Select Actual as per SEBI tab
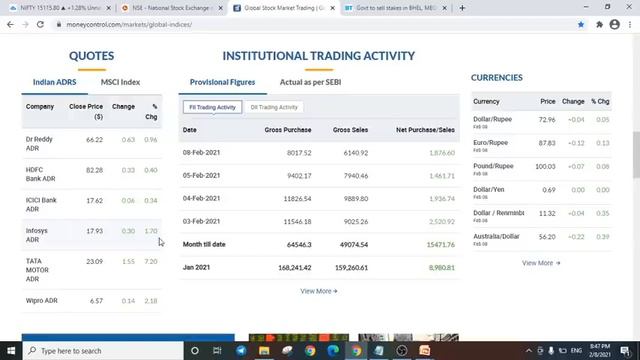 tap(310, 82)
